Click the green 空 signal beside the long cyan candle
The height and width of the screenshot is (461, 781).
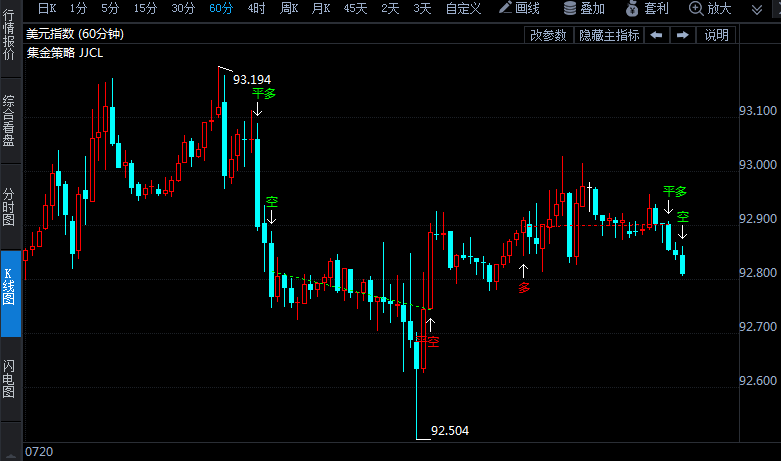(x=271, y=202)
